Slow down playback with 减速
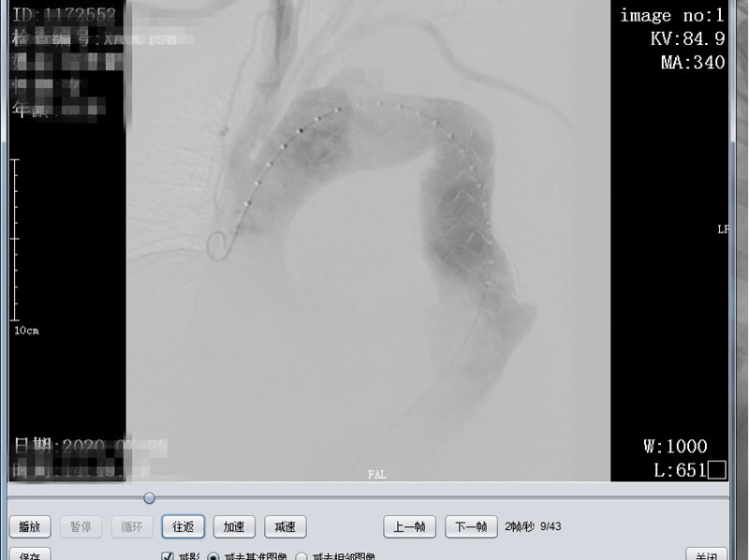This screenshot has width=749, height=560. [285, 526]
